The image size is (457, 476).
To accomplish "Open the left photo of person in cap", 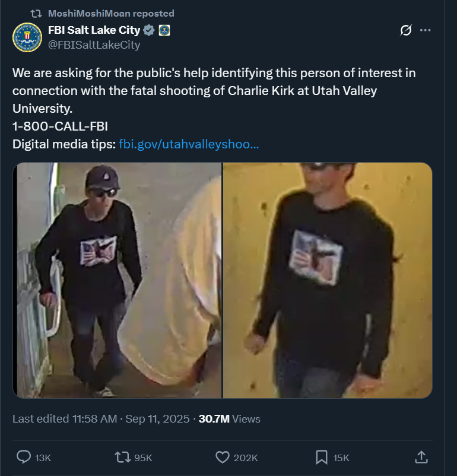I will point(117,280).
